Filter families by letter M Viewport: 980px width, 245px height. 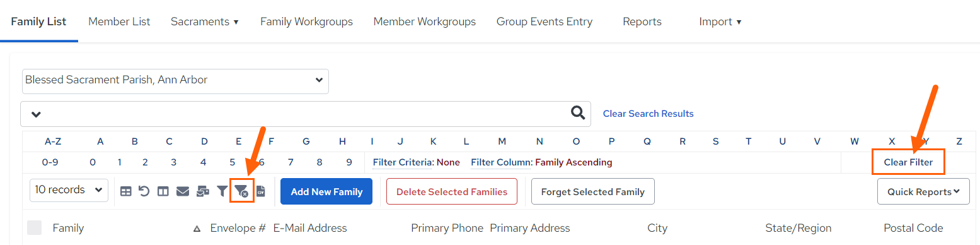point(502,141)
